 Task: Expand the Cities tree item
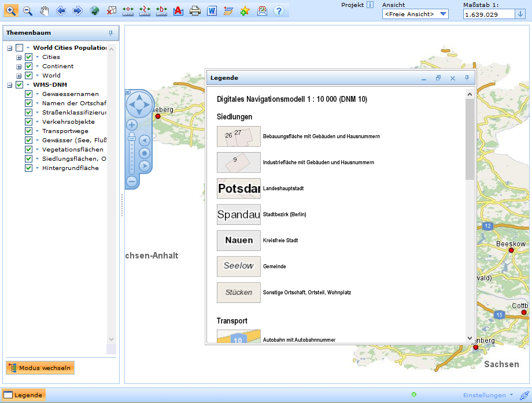[19, 58]
